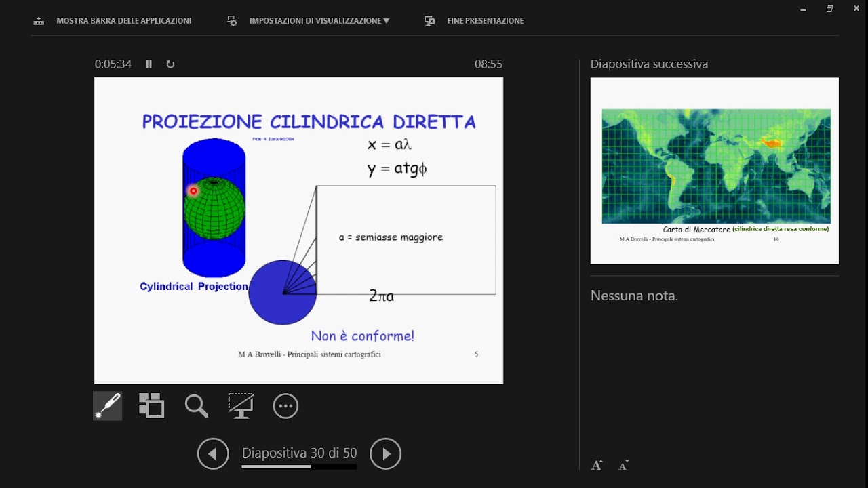Image resolution: width=868 pixels, height=488 pixels.
Task: Click the clock time 08:55
Action: coord(488,64)
